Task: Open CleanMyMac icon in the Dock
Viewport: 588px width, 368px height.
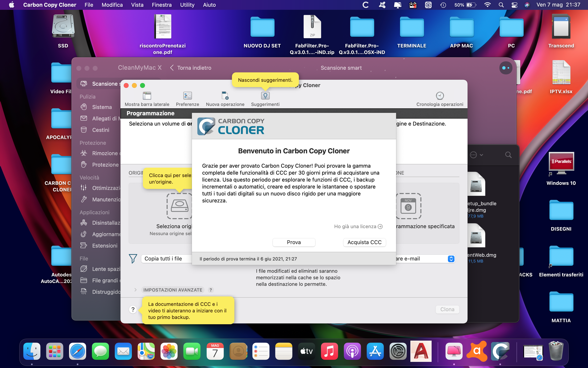Action: coord(454,351)
